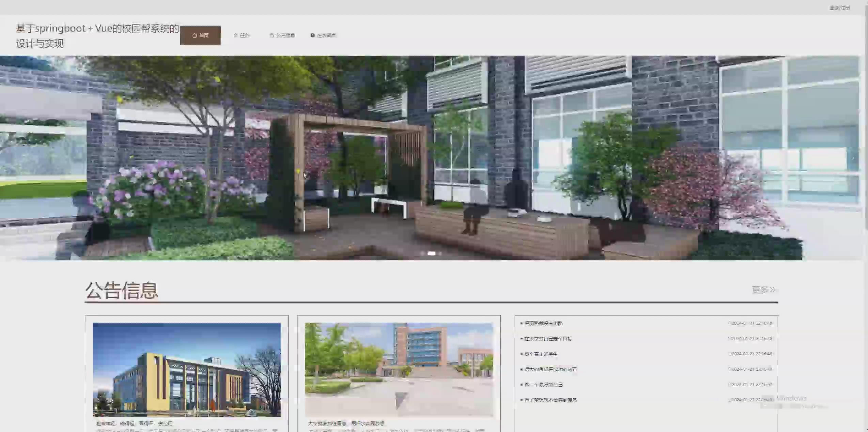Image resolution: width=868 pixels, height=432 pixels.
Task: Open announcement 有了梦想就不会感到疲惫
Action: coord(551,400)
